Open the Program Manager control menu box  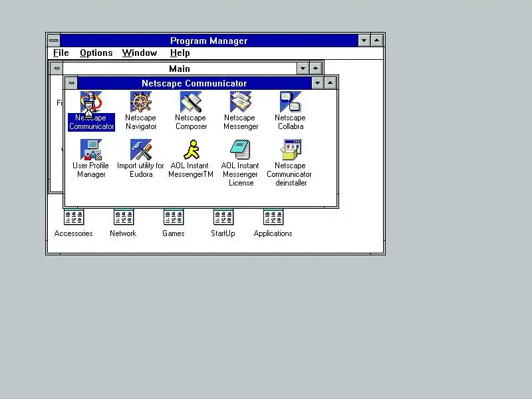(54, 41)
